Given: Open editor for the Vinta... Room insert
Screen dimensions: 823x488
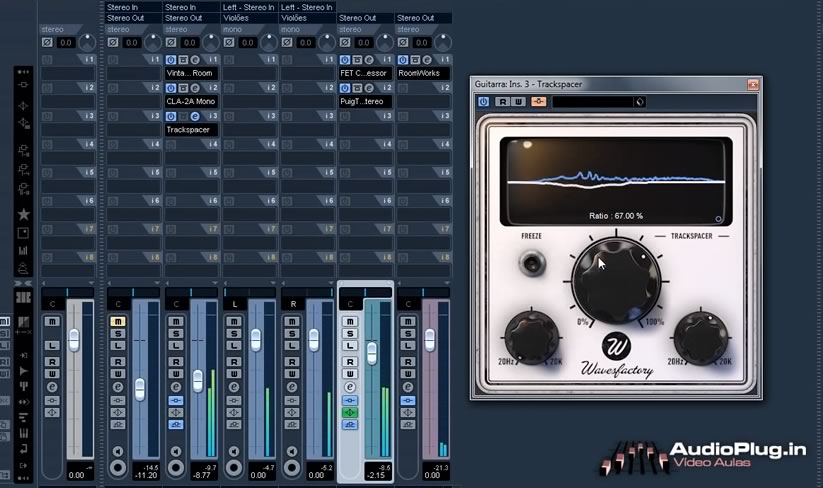Looking at the screenshot, I should (195, 60).
